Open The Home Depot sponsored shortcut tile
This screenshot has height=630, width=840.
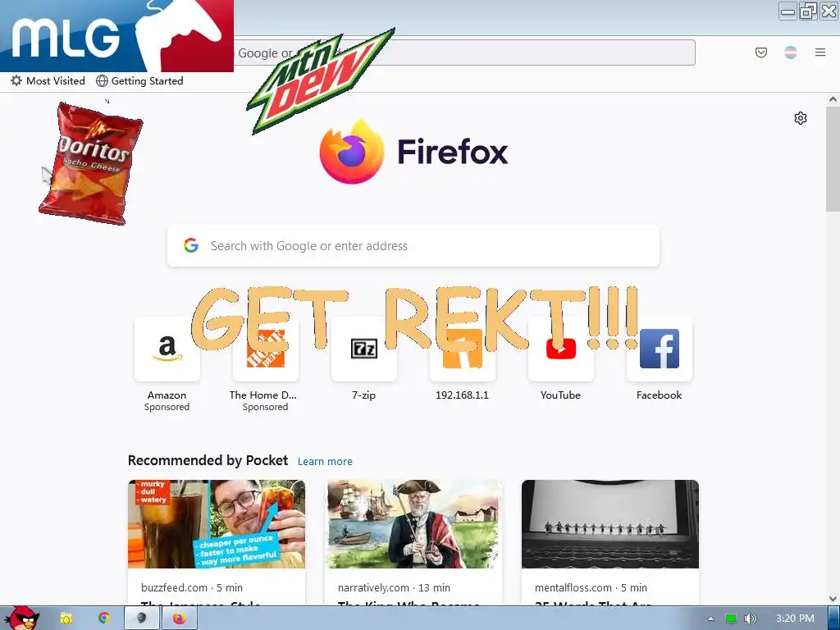(265, 349)
